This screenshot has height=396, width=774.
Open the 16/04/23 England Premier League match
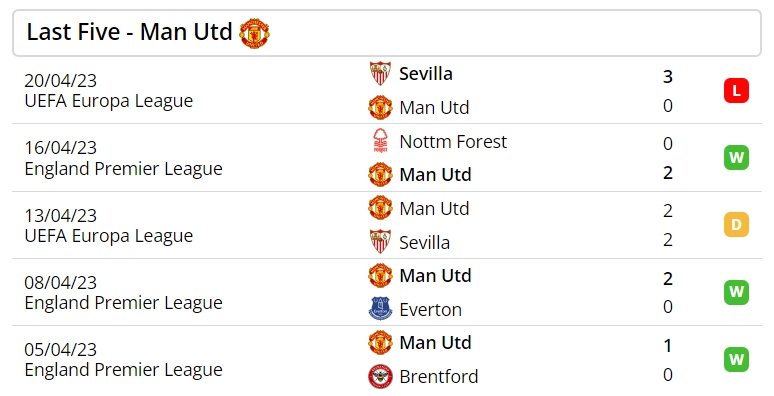[387, 158]
